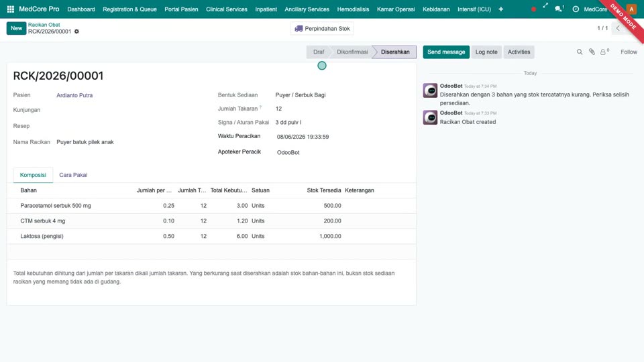Create a new record with New button
The image size is (644, 362).
click(x=16, y=28)
